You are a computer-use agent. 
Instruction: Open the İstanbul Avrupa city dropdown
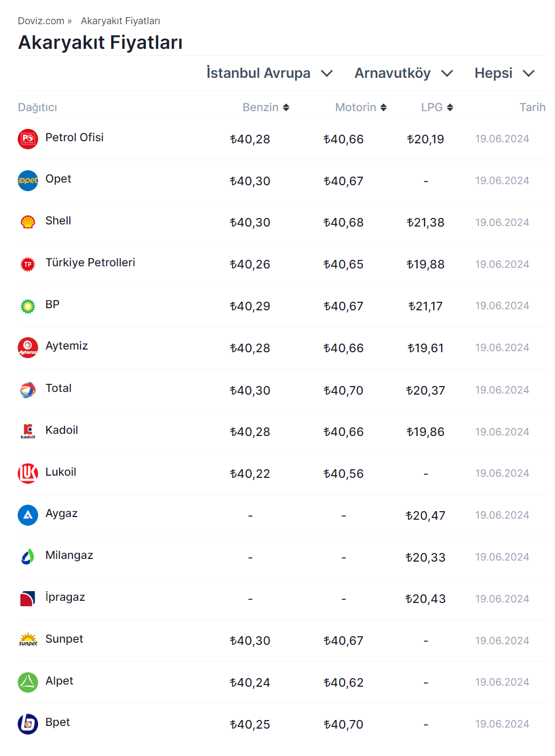269,73
